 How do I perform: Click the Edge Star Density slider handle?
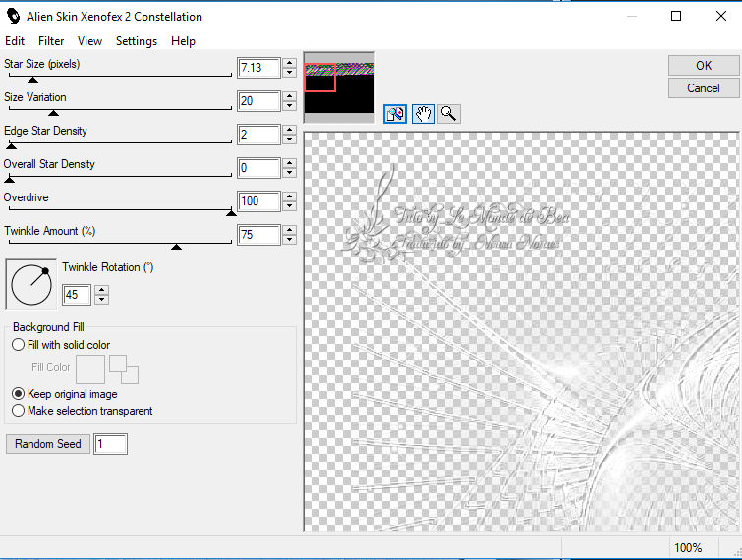12,146
